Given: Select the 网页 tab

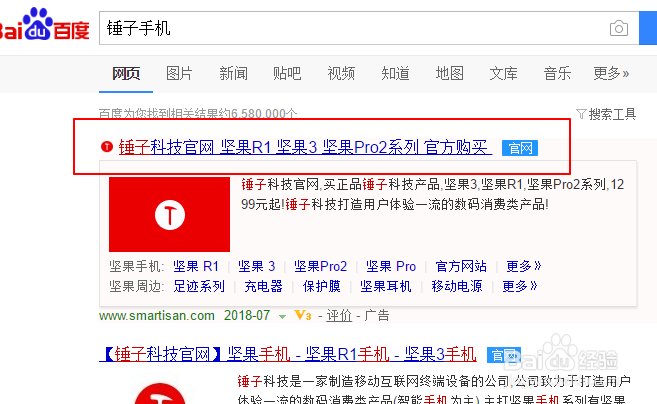Looking at the screenshot, I should click(x=126, y=74).
